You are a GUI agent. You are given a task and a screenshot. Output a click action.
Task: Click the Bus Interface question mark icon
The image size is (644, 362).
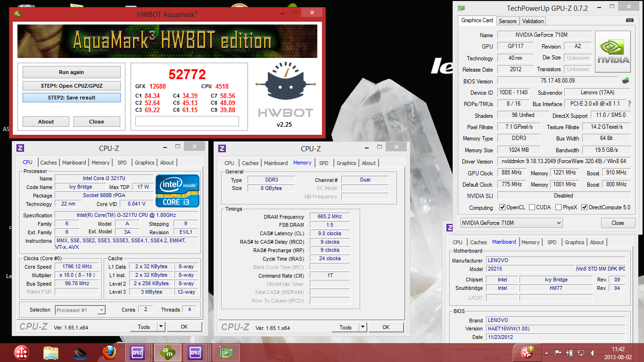pos(629,104)
